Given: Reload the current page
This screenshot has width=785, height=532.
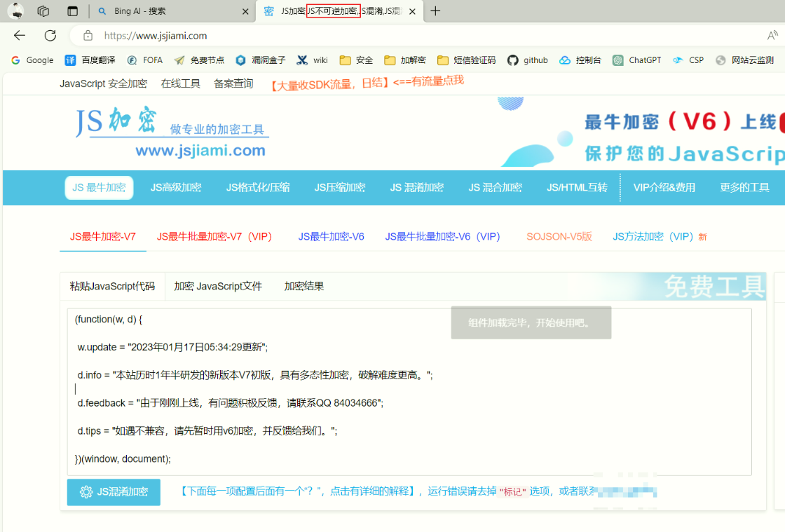Looking at the screenshot, I should (50, 36).
